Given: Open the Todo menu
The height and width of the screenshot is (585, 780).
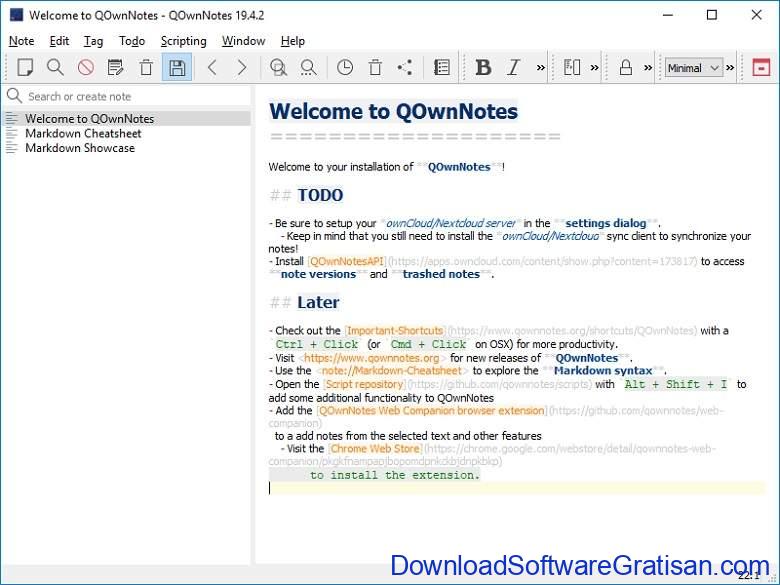Looking at the screenshot, I should coord(132,41).
